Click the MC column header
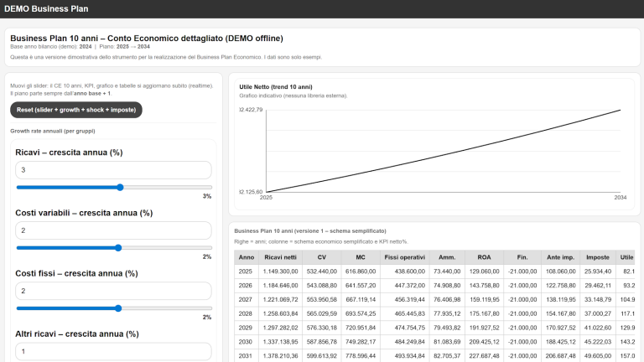 (x=361, y=257)
